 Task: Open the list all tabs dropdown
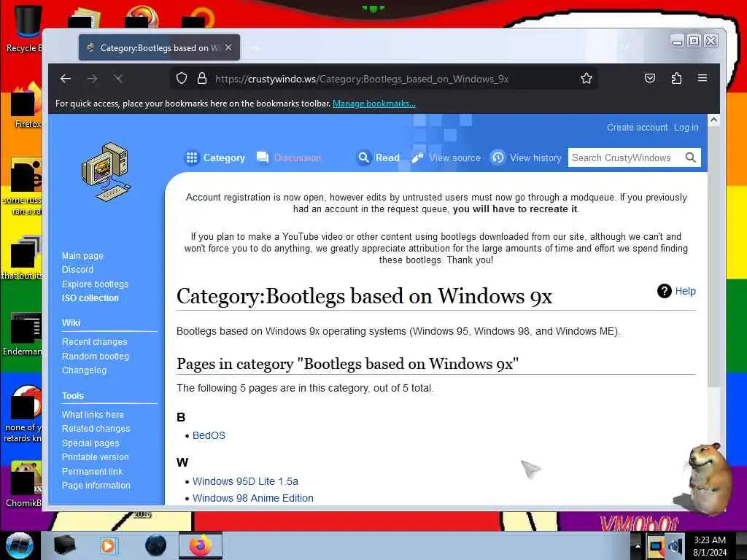[625, 47]
